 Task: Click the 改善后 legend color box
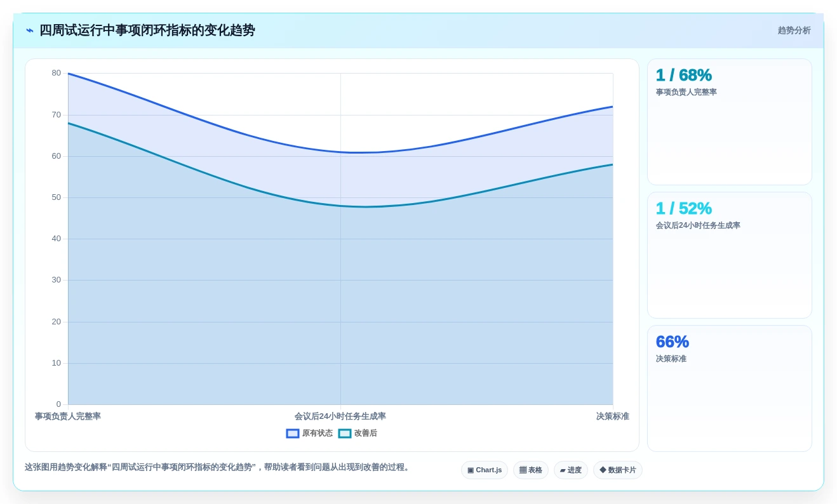pos(345,434)
